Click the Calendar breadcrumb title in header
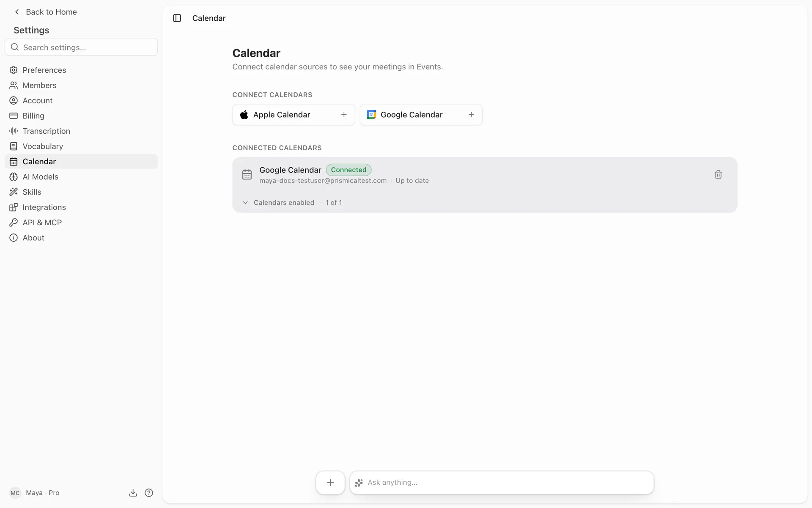This screenshot has width=812, height=508. tap(209, 18)
